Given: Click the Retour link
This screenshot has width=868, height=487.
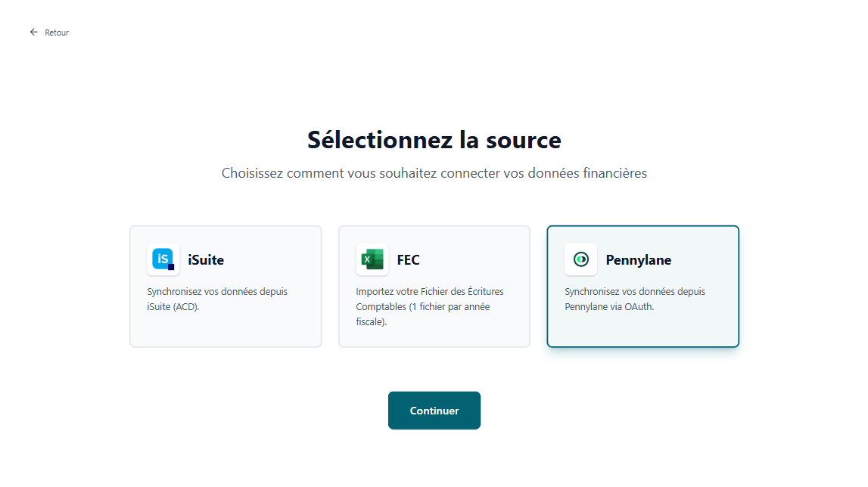Looking at the screenshot, I should click(x=56, y=33).
